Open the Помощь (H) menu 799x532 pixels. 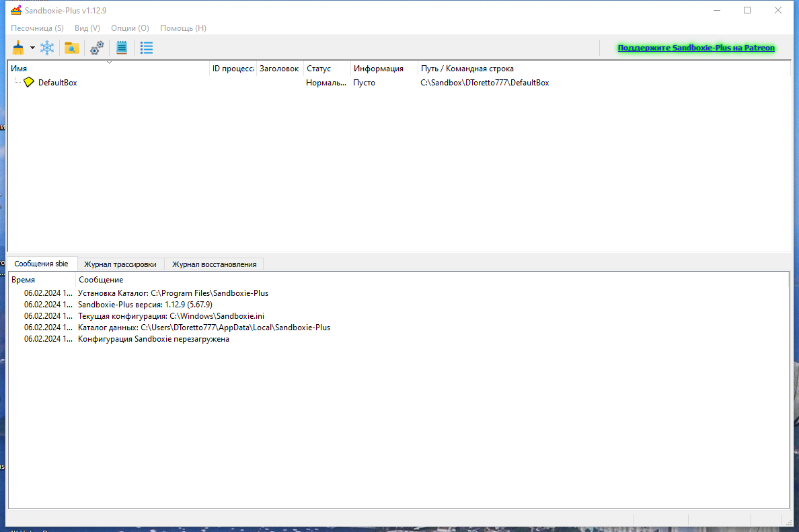pos(183,28)
